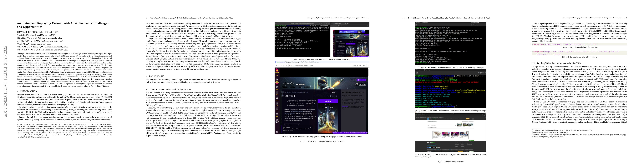
Task: Open the Explore dropdown in Starfield Wiki
Action: (x=285, y=87)
